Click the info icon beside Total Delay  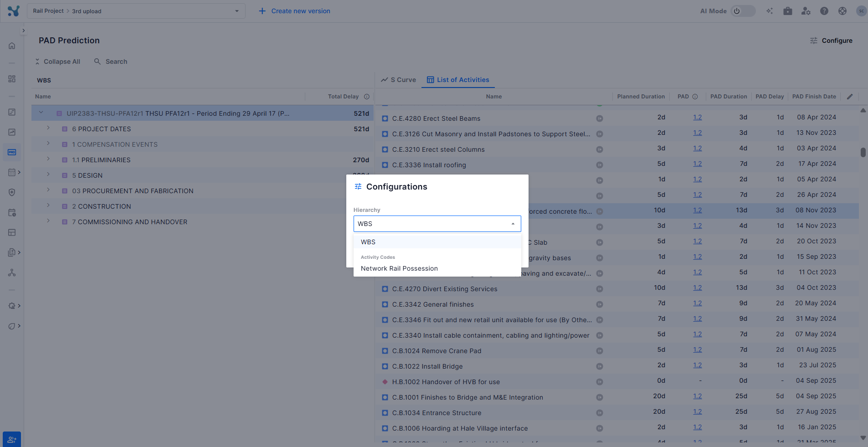coord(367,97)
